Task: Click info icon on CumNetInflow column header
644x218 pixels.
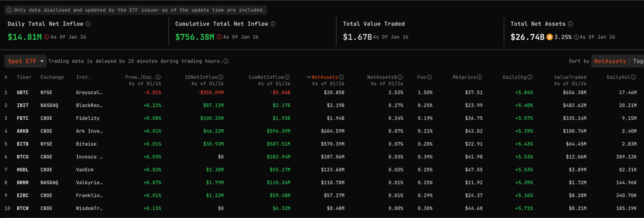Action: click(x=287, y=77)
